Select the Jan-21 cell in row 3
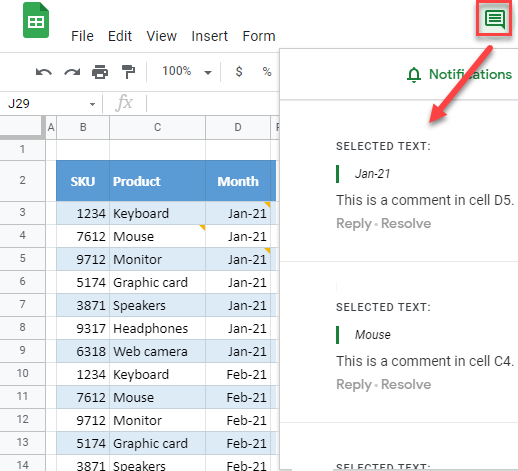This screenshot has height=471, width=518. coord(238,213)
